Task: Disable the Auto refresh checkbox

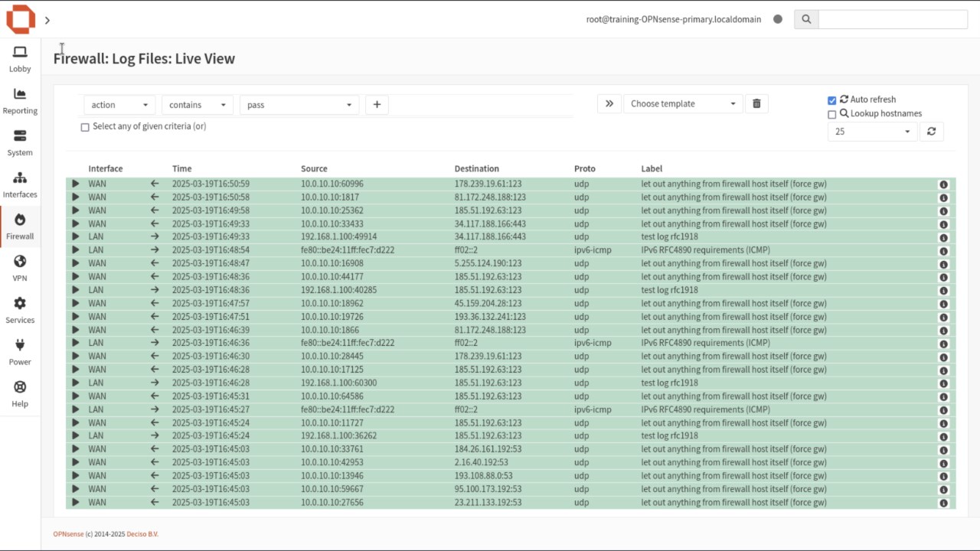Action: [832, 100]
